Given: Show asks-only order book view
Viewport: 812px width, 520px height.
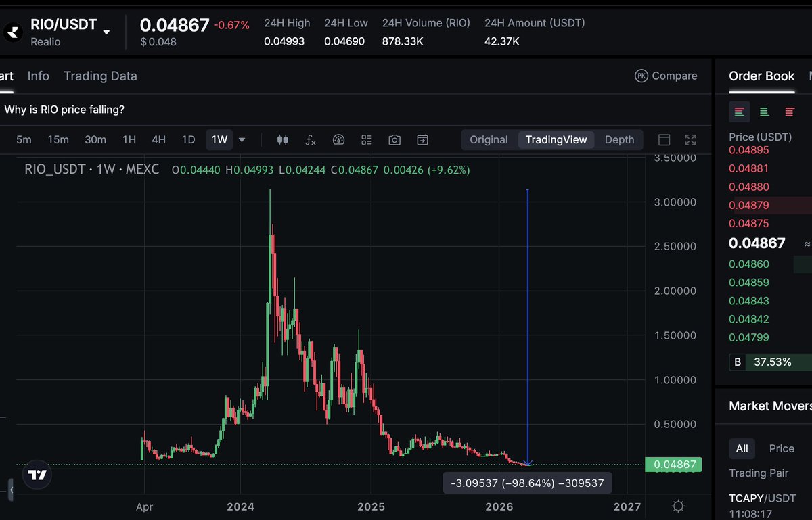Looking at the screenshot, I should tap(789, 112).
